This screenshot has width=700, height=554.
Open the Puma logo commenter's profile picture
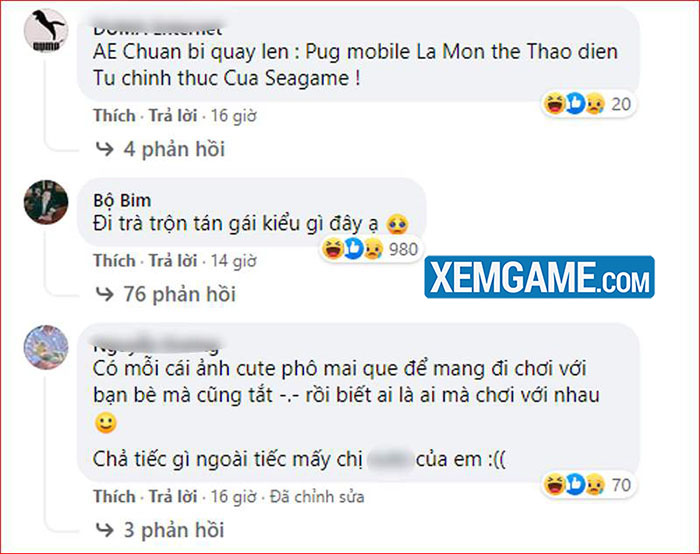46,30
